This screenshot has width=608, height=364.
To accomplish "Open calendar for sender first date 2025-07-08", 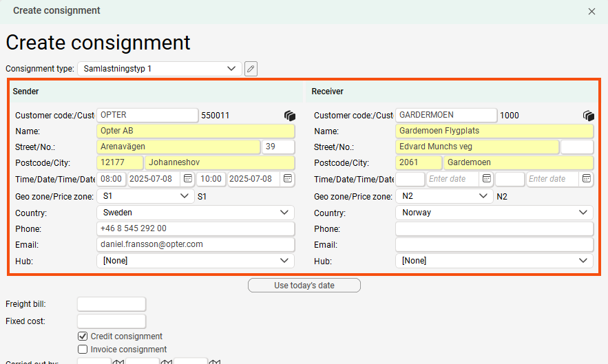I will [187, 179].
